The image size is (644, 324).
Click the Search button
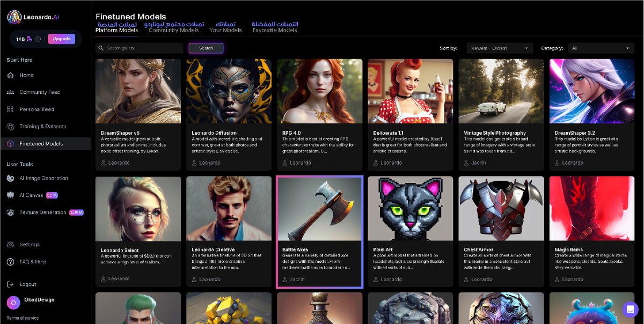click(206, 48)
